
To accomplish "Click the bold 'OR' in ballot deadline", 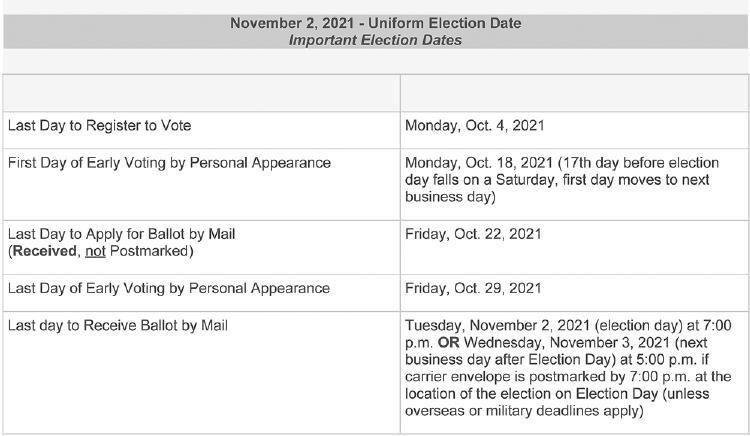I will pos(448,343).
